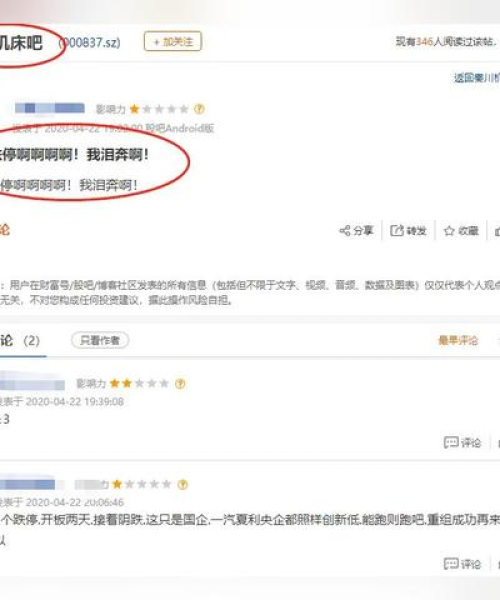Screen dimensions: 500x600
Task: Click the 返回秦川 back link
Action: click(477, 78)
